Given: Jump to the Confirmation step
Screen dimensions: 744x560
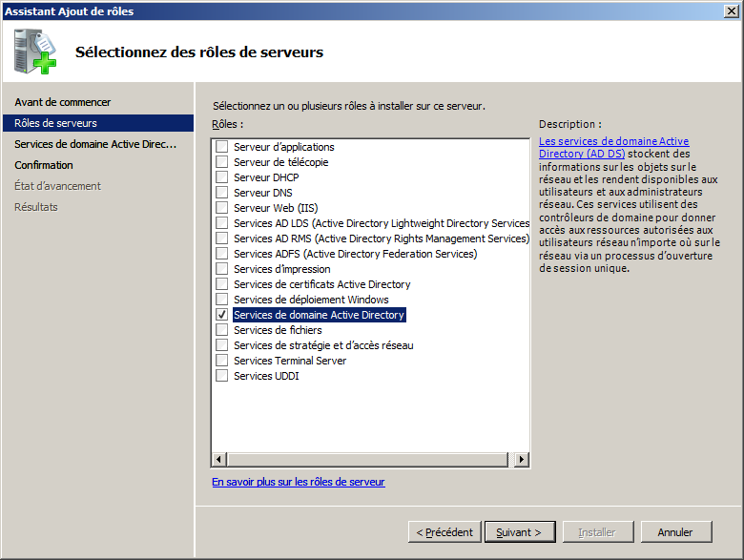Looking at the screenshot, I should (44, 165).
